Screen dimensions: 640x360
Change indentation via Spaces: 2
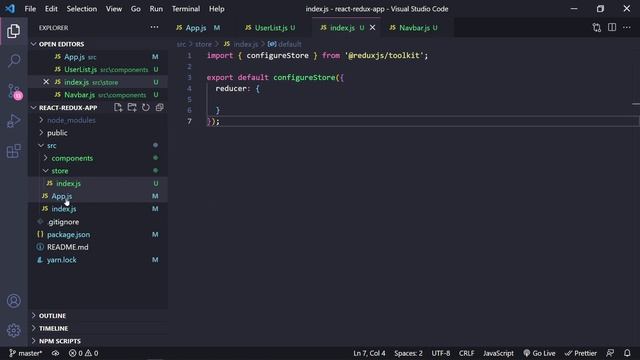click(408, 353)
